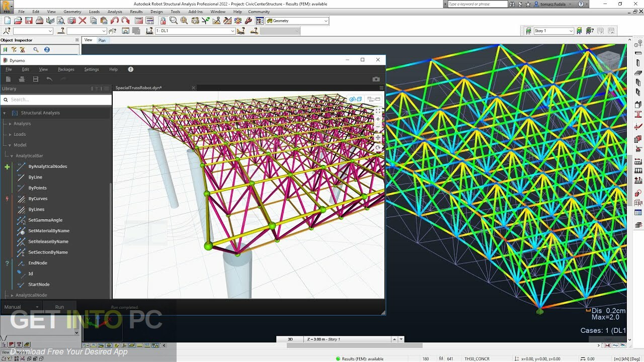
Task: Switch to graph view toggle in Dynamo
Action: [x=373, y=99]
